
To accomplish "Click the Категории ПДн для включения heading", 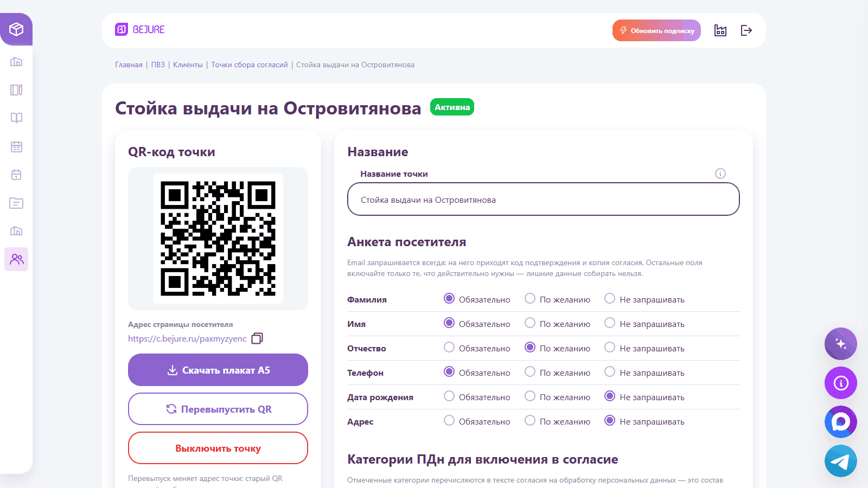I will pos(483,459).
